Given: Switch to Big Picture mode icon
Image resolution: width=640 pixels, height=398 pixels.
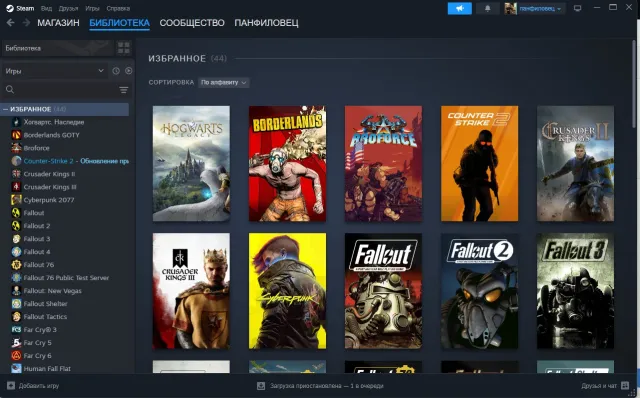Looking at the screenshot, I should point(577,8).
